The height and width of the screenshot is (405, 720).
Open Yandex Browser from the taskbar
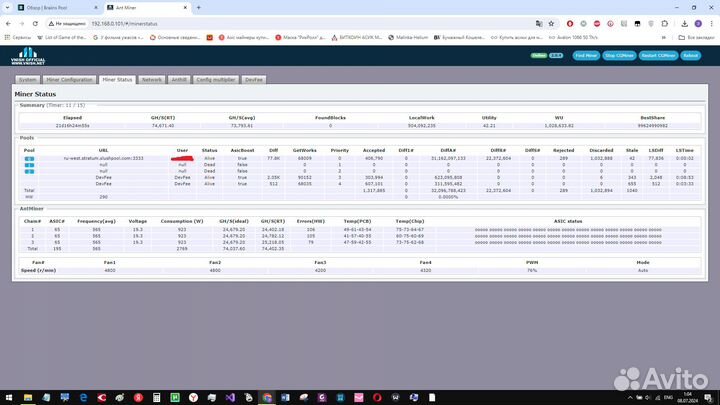[193, 398]
